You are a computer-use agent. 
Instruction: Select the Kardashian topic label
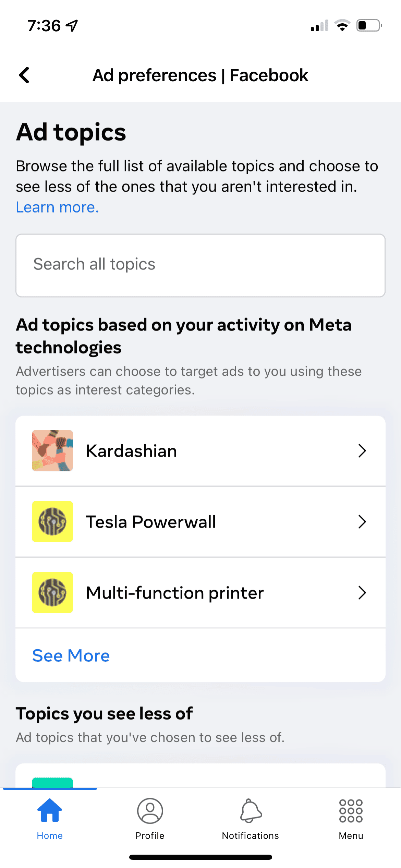point(131,451)
